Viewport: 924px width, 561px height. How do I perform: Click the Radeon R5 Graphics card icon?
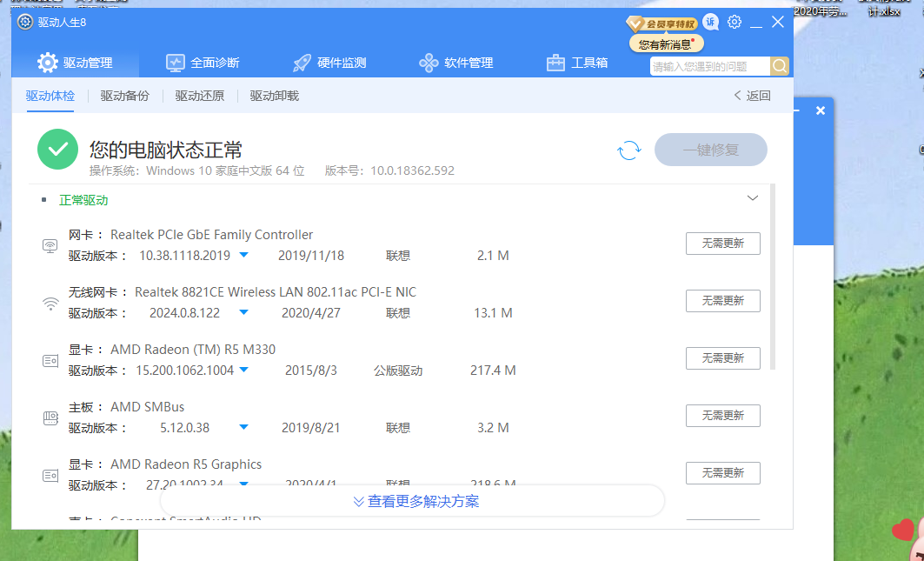coord(50,476)
